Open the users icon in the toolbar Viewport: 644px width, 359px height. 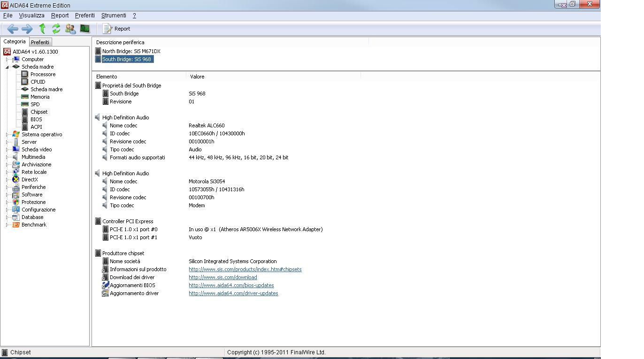(x=70, y=29)
